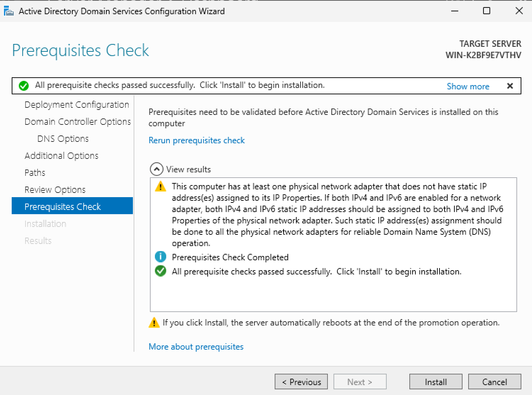This screenshot has width=532, height=395.
Task: Click the Prerequisites Check page heading
Action: [x=80, y=51]
